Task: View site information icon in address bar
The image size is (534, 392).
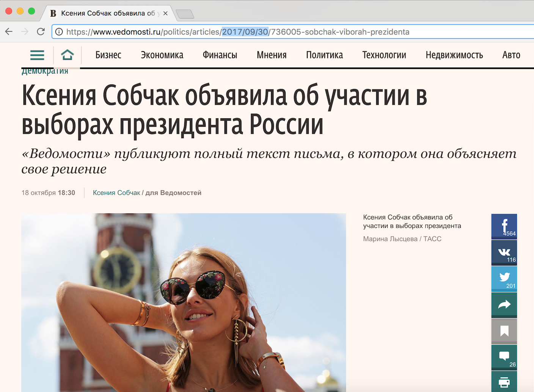Action: (x=59, y=32)
